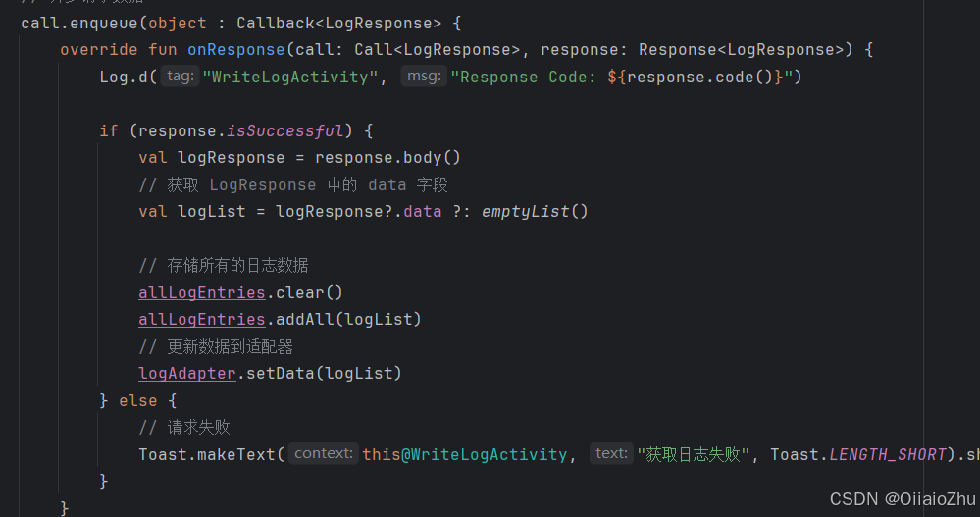
Task: Click the "override" keyword
Action: pos(99,49)
